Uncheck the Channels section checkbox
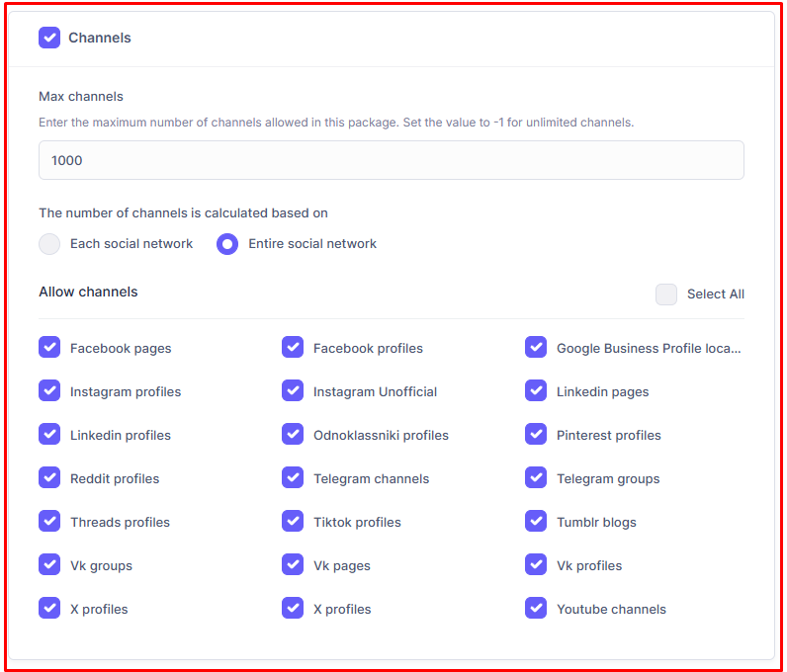The image size is (787, 672). [x=49, y=38]
